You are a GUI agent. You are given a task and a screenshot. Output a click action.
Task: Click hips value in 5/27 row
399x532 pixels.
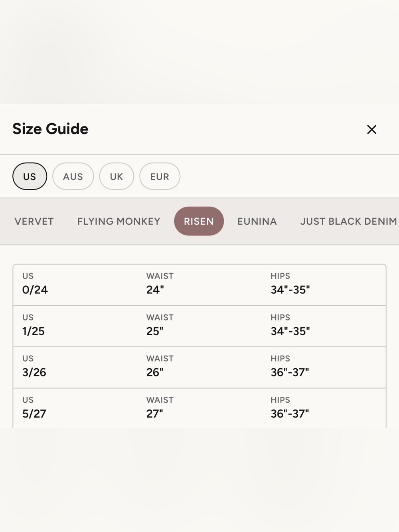click(290, 414)
